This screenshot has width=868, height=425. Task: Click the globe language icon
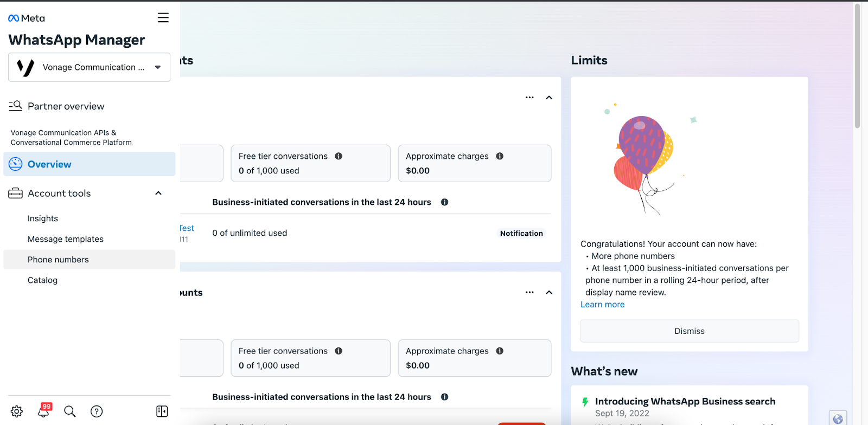pos(838,418)
